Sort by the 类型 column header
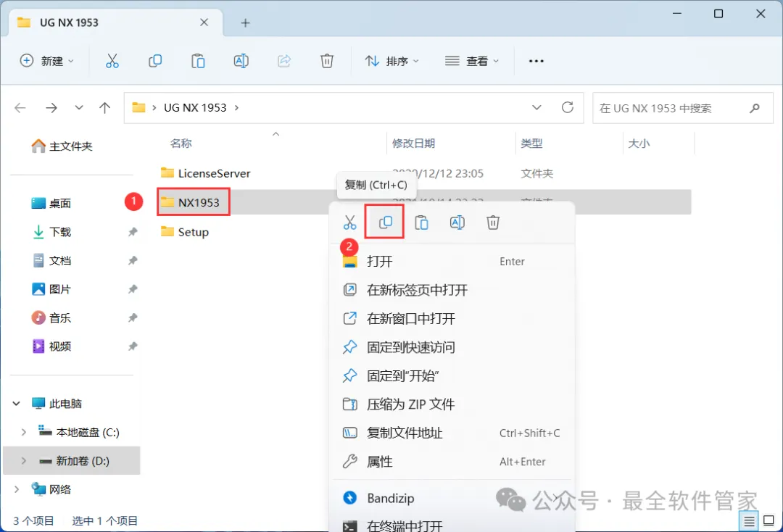Viewport: 783px width, 532px height. (x=531, y=144)
